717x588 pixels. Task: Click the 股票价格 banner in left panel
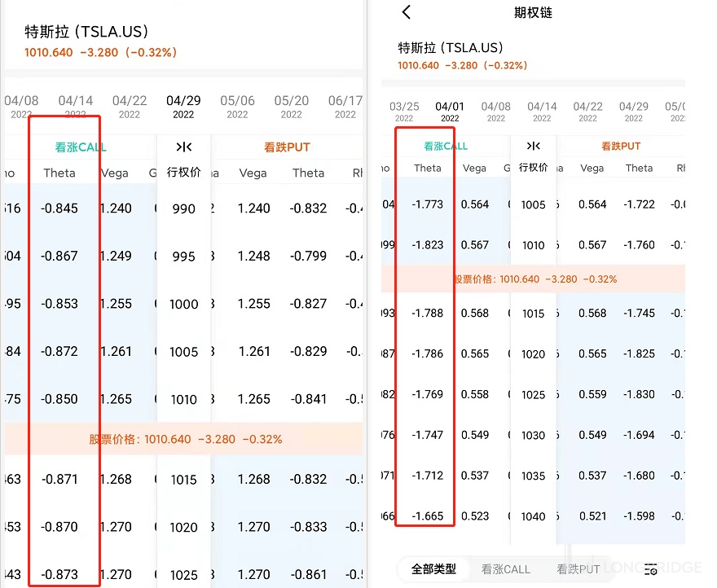184,439
